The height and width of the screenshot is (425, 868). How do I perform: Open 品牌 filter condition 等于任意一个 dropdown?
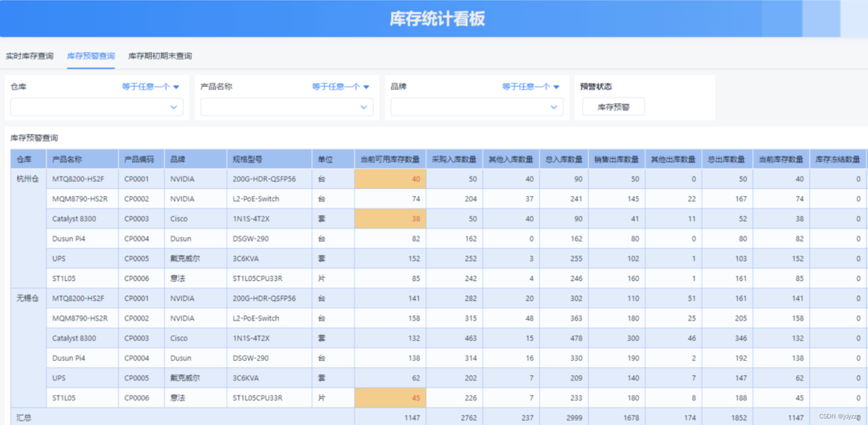(531, 87)
